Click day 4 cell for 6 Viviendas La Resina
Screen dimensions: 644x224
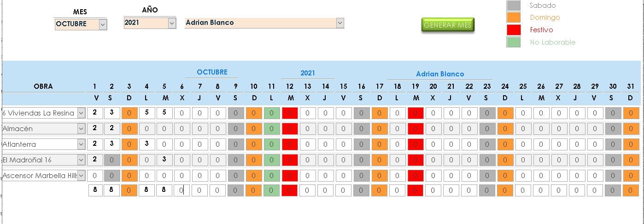pos(146,113)
